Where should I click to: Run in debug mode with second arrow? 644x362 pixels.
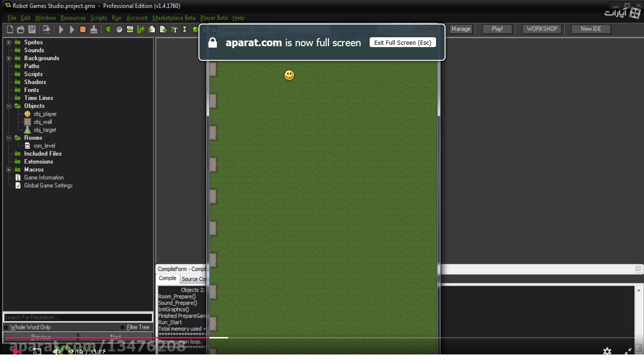(72, 29)
